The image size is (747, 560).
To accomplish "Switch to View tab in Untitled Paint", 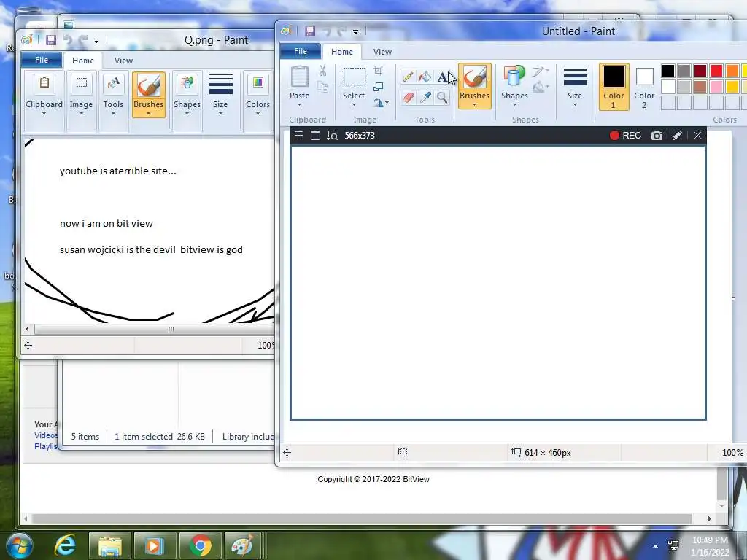I will [382, 52].
